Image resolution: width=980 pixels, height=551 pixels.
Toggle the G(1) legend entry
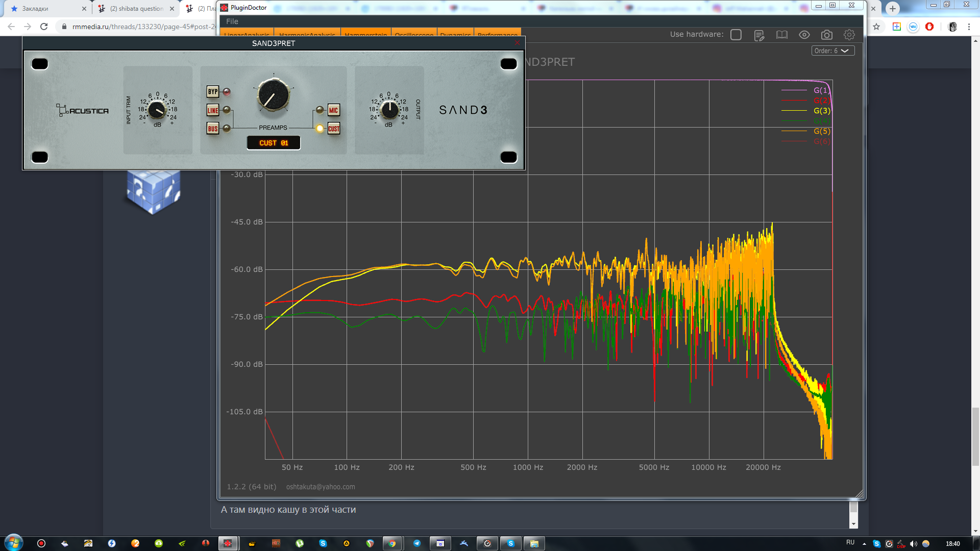805,90
